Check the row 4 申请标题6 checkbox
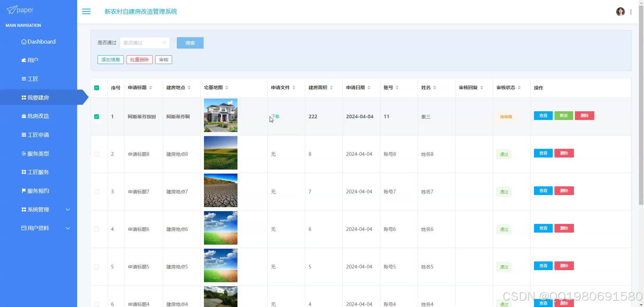This screenshot has height=307, width=644. [97, 229]
